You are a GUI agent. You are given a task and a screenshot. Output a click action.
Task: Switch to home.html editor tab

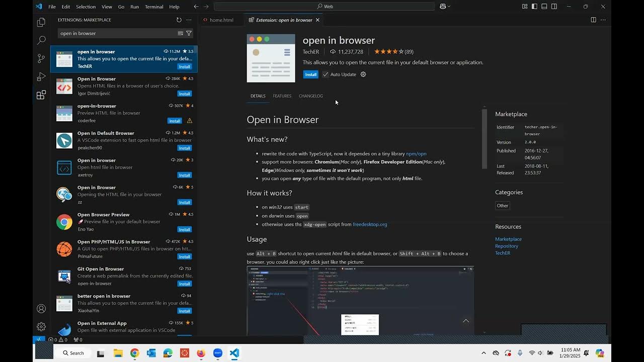pyautogui.click(x=221, y=20)
